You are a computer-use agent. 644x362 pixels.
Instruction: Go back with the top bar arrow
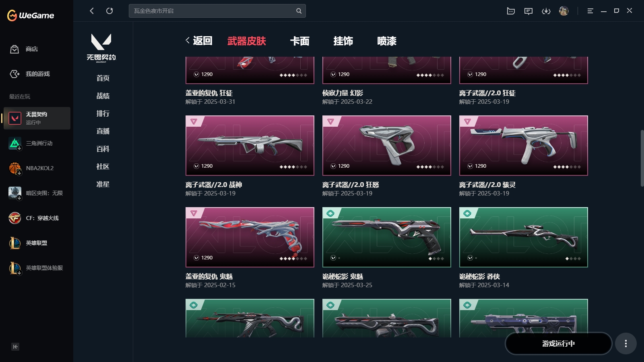click(92, 11)
